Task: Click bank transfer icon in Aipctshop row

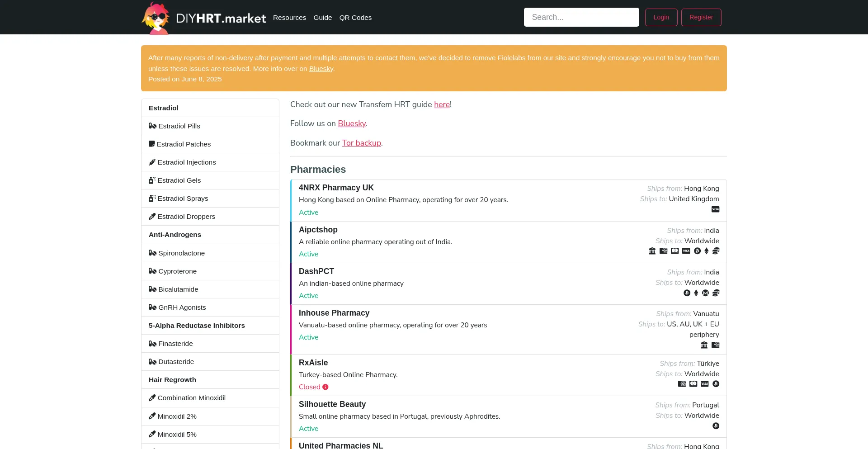Action: click(652, 251)
